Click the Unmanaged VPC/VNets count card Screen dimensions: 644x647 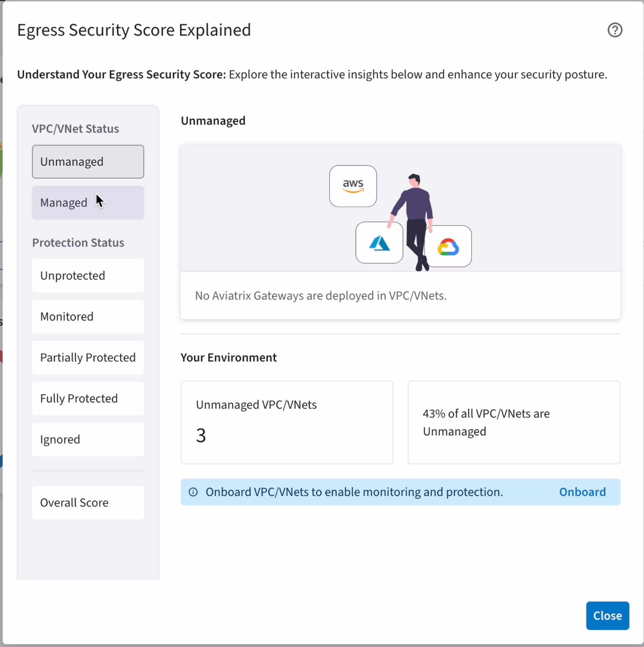tap(286, 422)
